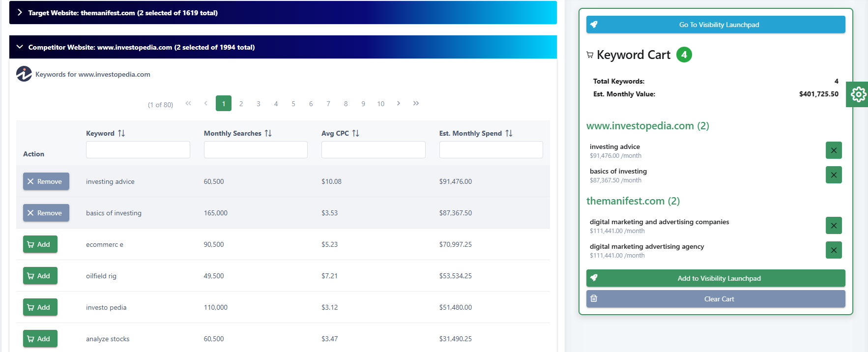Focus the Keyword filter input
868x352 pixels.
[x=138, y=149]
